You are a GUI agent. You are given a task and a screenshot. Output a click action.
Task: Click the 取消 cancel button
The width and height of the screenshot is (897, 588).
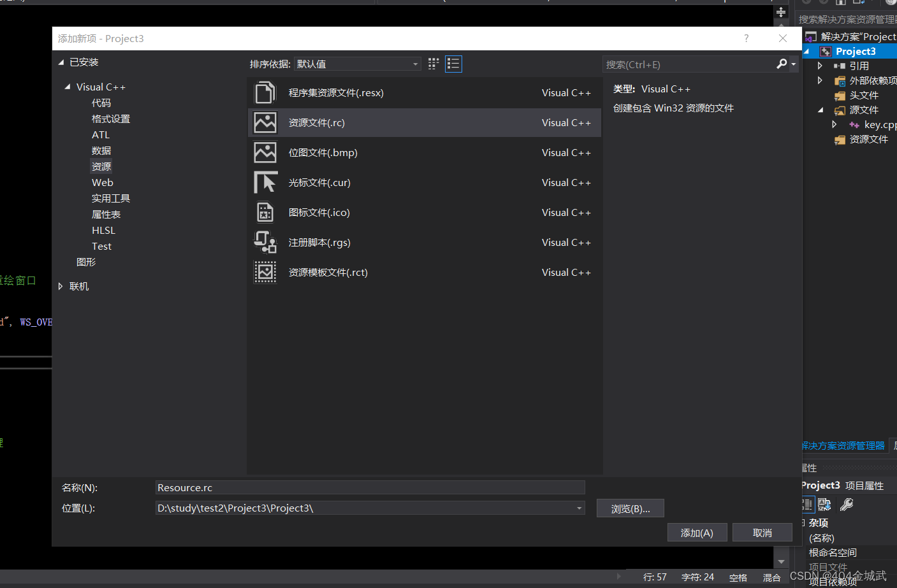(x=762, y=533)
